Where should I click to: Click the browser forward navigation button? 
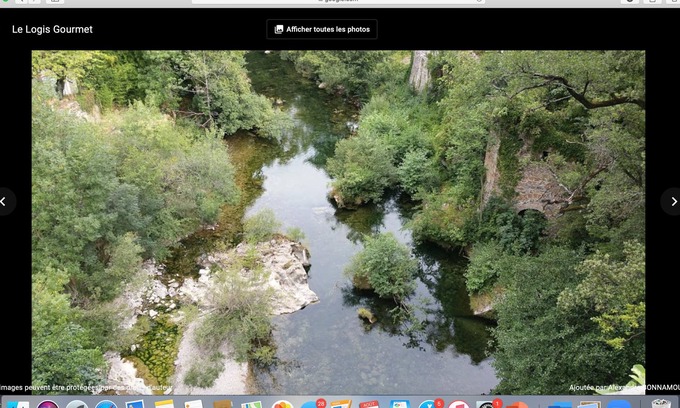(x=34, y=2)
